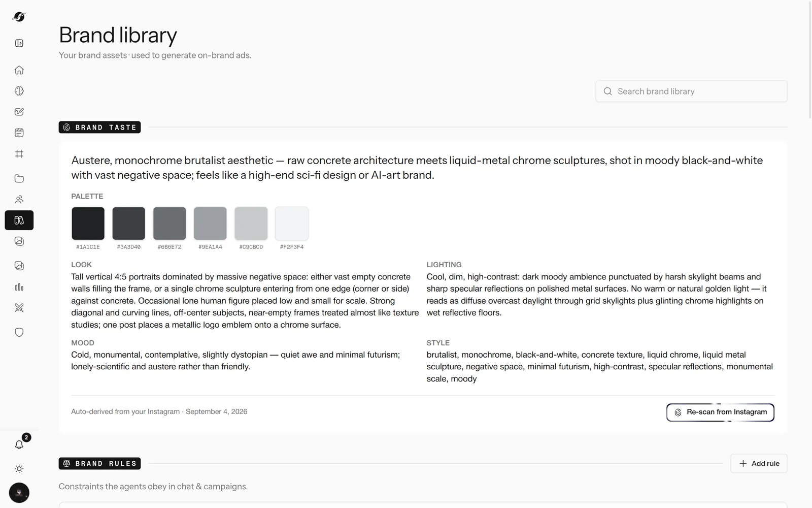Image resolution: width=812 pixels, height=508 pixels.
Task: Click the app logo at top left
Action: pos(19,17)
